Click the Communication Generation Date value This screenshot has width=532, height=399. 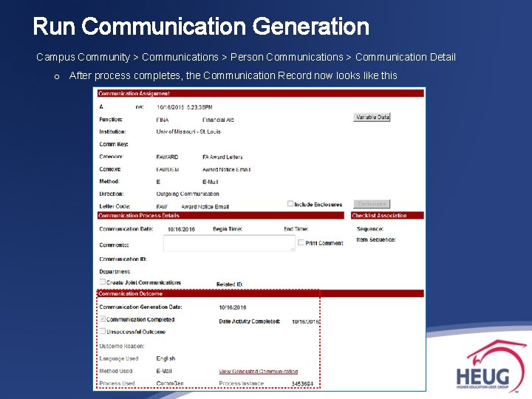click(x=233, y=307)
